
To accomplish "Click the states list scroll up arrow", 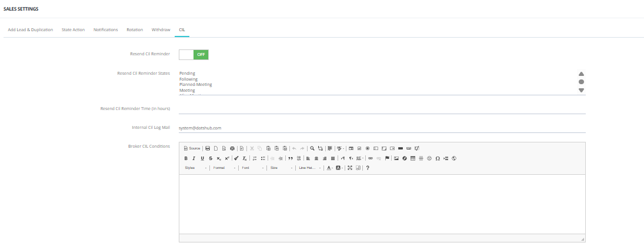I will tap(581, 74).
